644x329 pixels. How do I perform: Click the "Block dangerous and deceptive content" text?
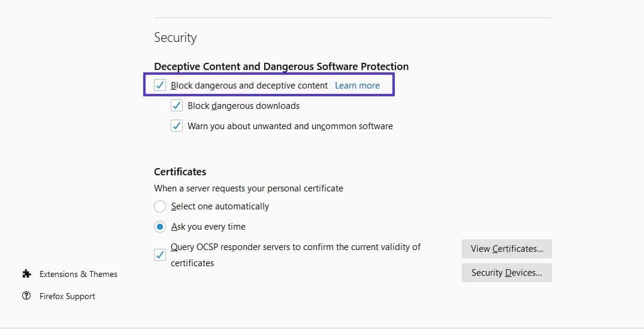pyautogui.click(x=249, y=86)
